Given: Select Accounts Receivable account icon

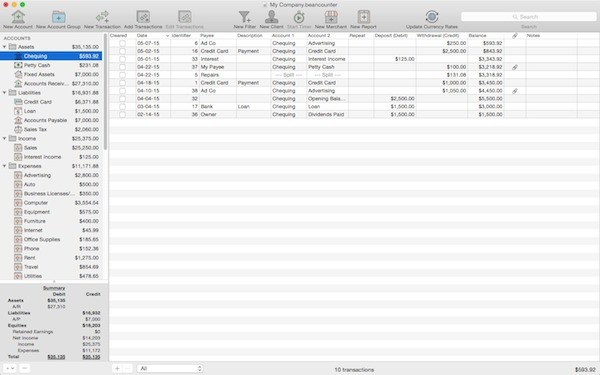Looking at the screenshot, I should [18, 83].
